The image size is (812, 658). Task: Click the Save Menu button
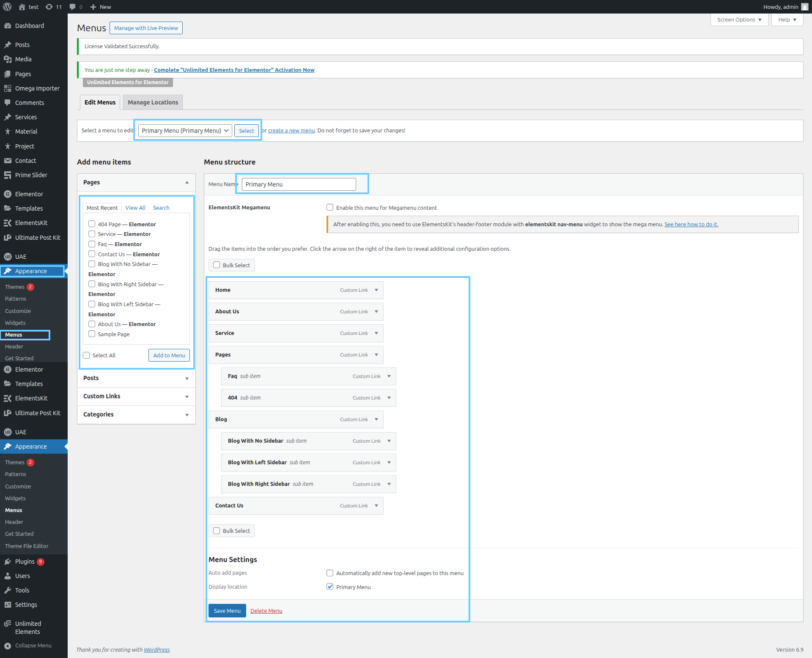(227, 611)
